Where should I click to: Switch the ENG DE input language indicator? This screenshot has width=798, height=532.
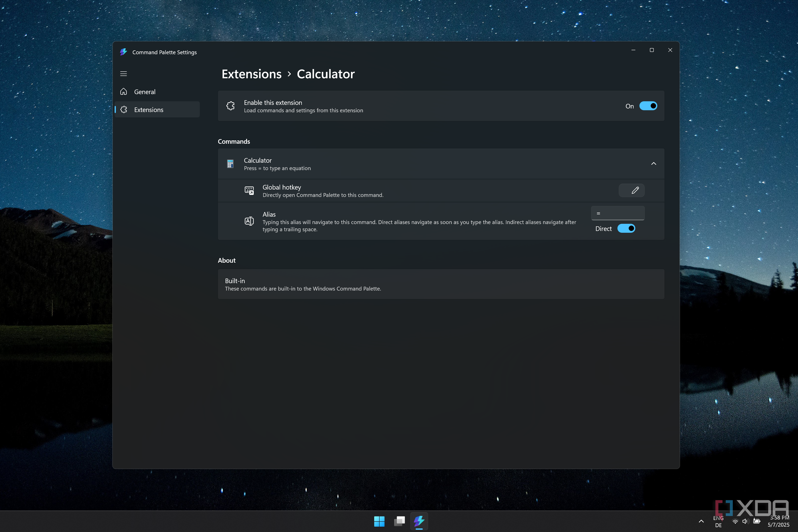tap(718, 522)
